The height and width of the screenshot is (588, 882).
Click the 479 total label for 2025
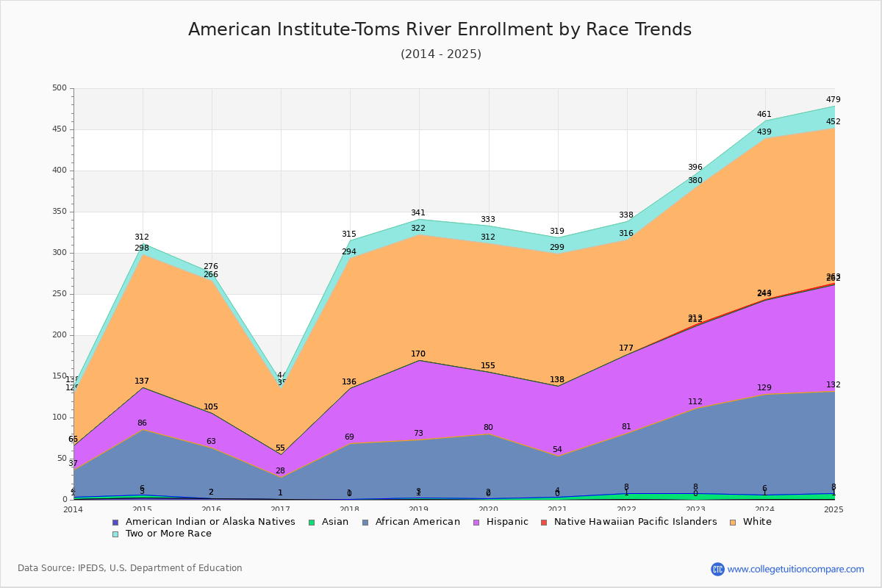[833, 100]
